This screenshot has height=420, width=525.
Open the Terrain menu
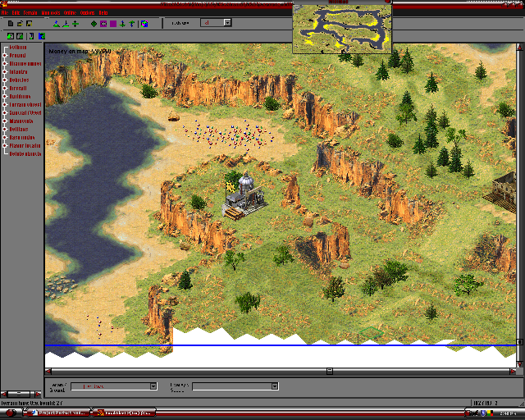point(30,13)
